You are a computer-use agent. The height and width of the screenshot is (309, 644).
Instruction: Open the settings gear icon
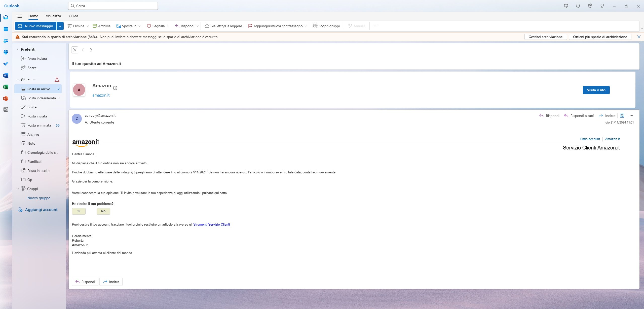590,6
